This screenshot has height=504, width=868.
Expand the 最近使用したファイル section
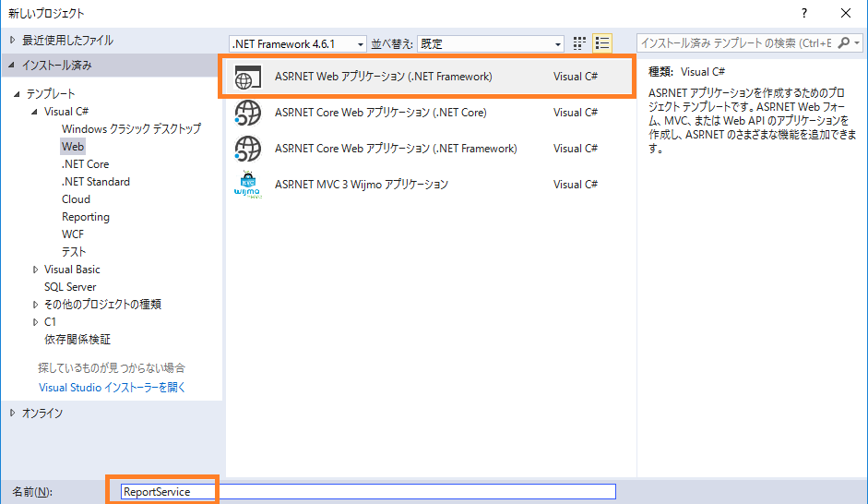[12, 40]
